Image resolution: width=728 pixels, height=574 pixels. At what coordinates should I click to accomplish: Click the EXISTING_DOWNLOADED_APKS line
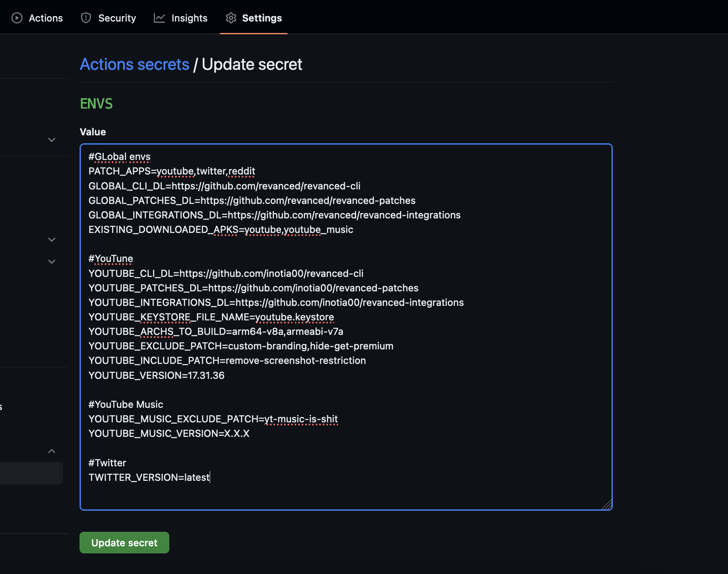[221, 229]
